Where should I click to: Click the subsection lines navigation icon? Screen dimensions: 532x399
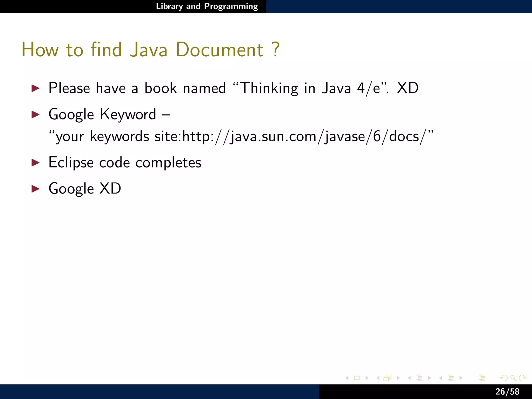pos(419,378)
